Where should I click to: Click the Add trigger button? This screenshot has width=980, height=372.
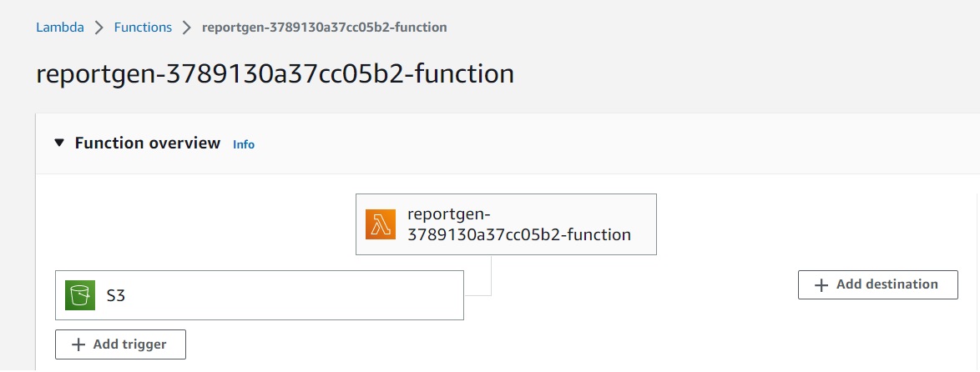click(120, 344)
